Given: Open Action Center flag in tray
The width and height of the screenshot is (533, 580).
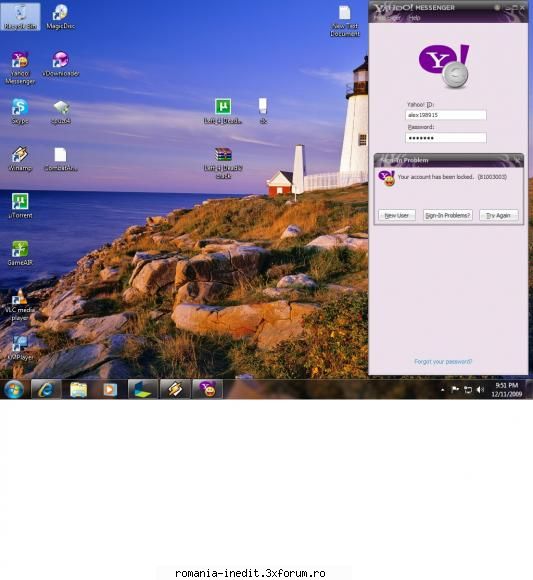Looking at the screenshot, I should (x=455, y=390).
